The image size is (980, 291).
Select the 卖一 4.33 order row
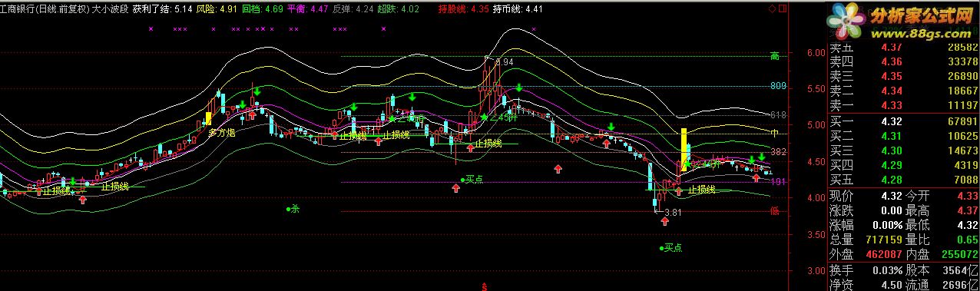point(903,104)
